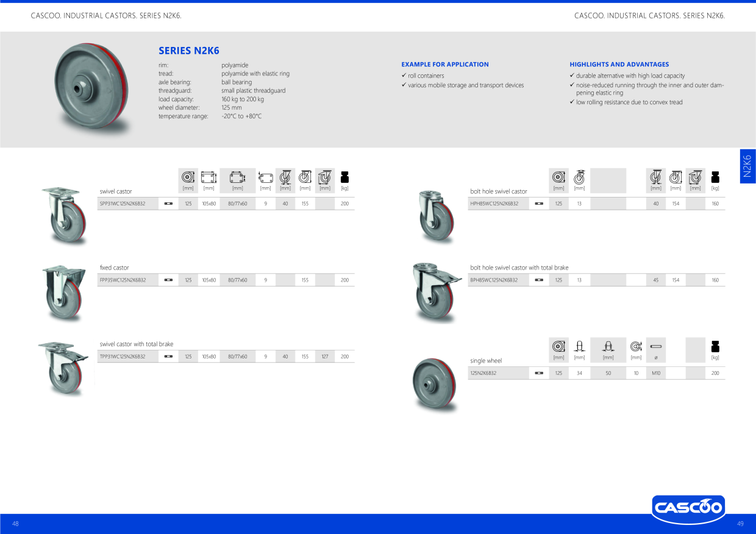
Task: Click the wheel diameter icon above the bolt hole swivel castor table
Action: click(x=558, y=177)
